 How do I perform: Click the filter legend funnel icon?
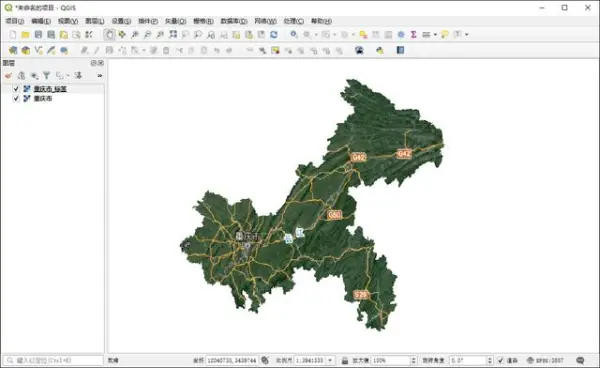point(46,75)
